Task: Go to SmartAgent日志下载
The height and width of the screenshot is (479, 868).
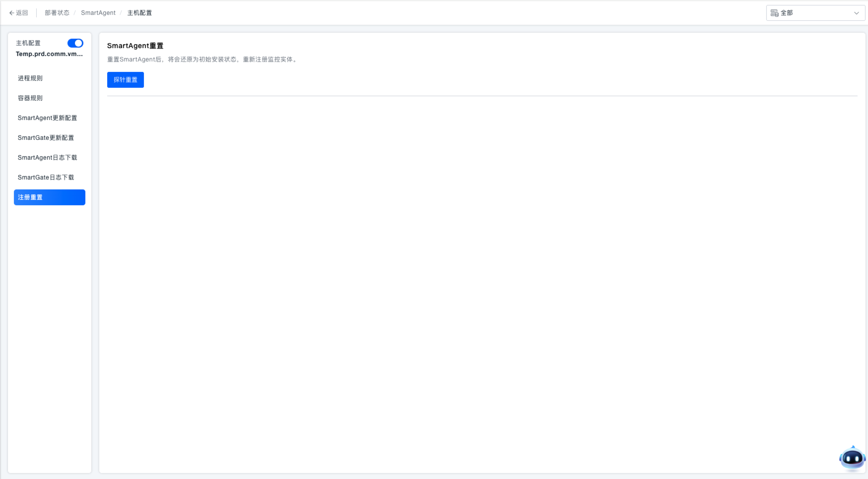Action: (x=47, y=158)
